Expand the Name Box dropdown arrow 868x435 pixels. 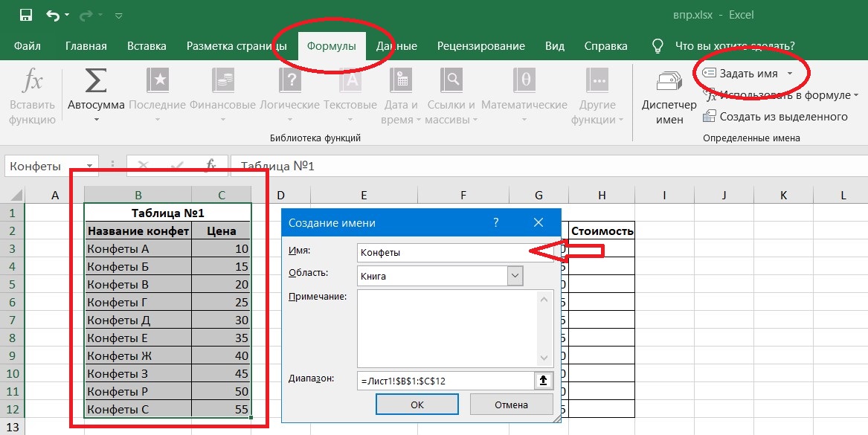[x=90, y=166]
